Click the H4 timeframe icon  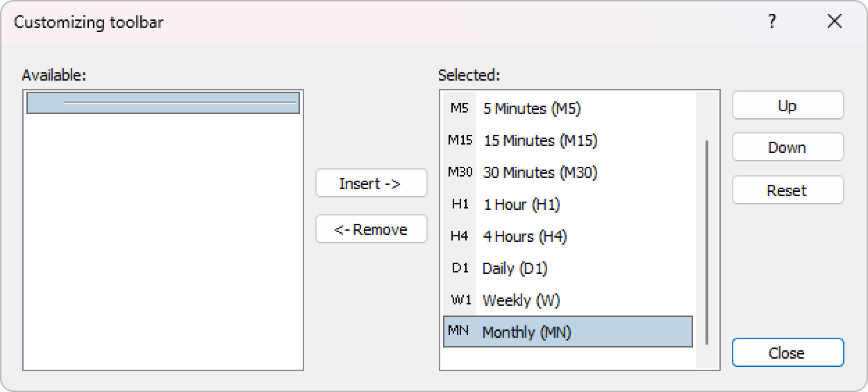460,236
